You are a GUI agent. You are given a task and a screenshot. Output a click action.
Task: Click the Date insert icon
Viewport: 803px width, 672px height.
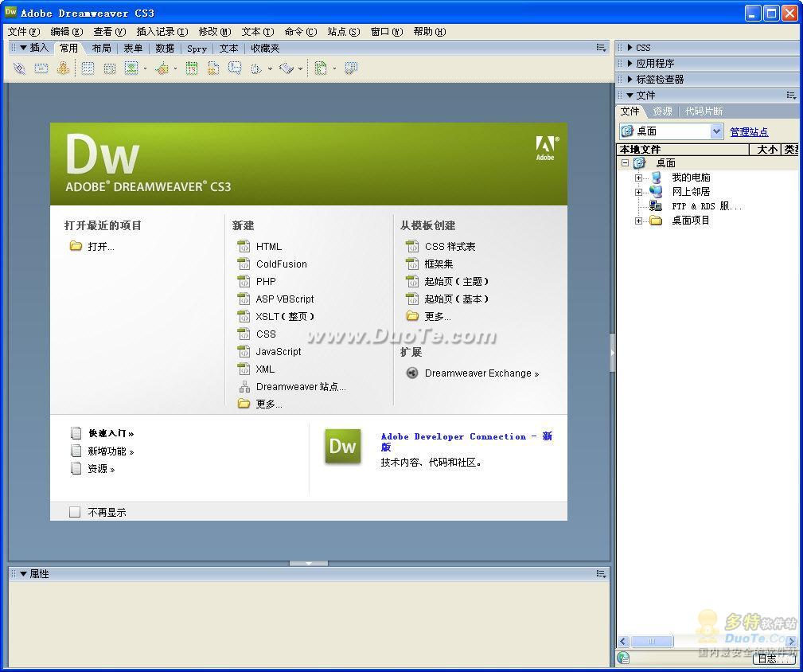(192, 68)
